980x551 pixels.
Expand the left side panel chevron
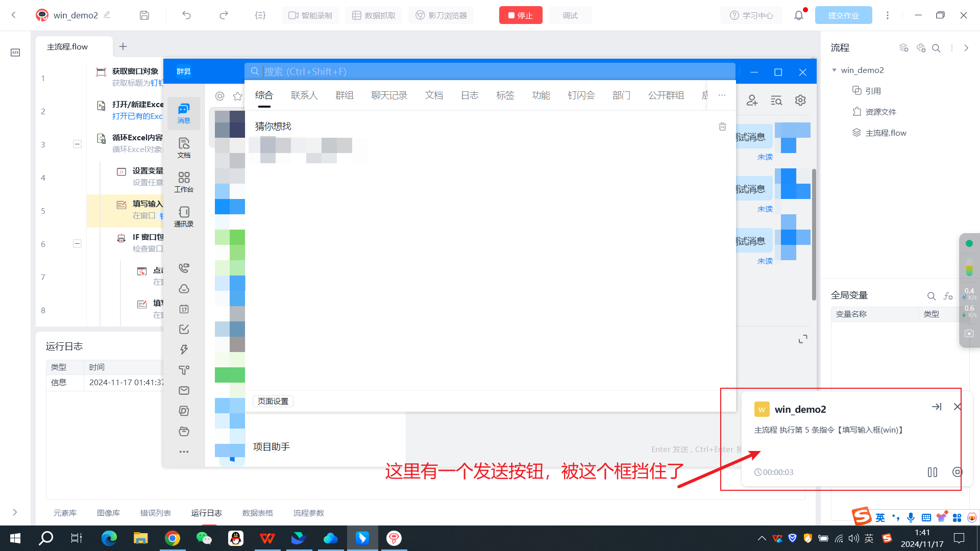[15, 512]
